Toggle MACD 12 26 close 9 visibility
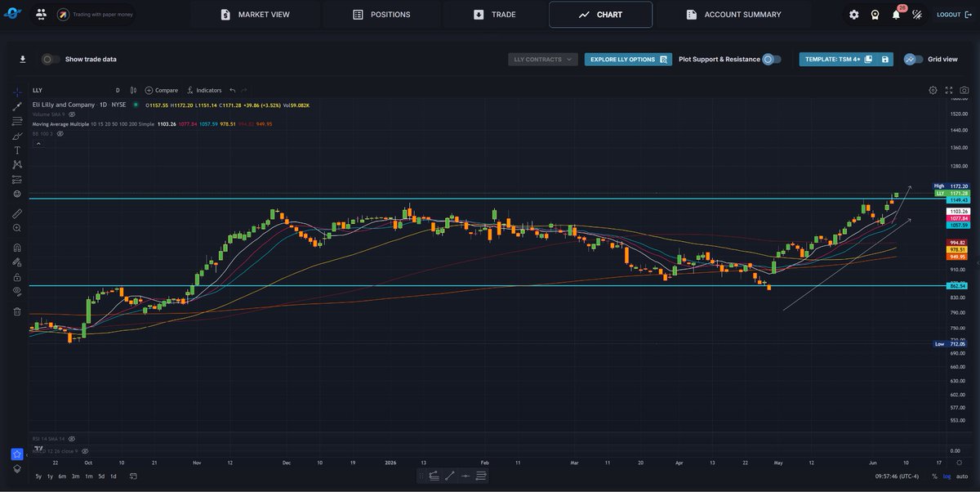Viewport: 980px width, 492px height. (85, 450)
